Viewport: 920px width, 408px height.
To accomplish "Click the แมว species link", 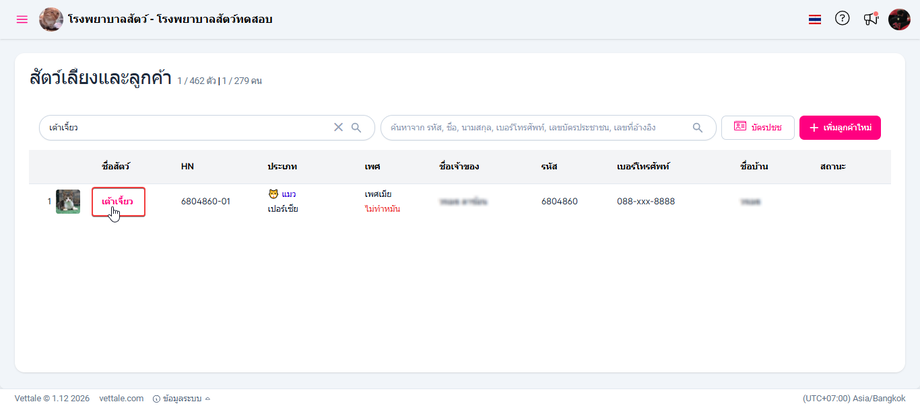I will click(289, 194).
